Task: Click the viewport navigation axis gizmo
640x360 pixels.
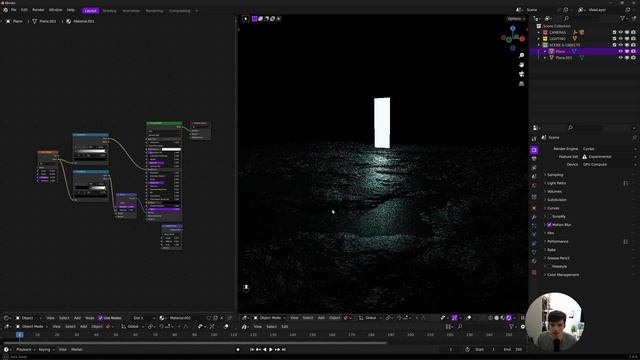Action: pyautogui.click(x=513, y=38)
